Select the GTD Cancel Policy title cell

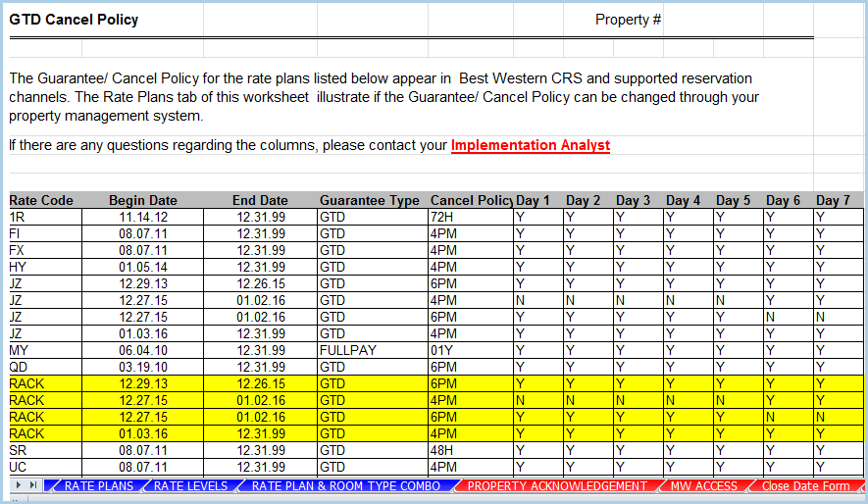(x=74, y=20)
